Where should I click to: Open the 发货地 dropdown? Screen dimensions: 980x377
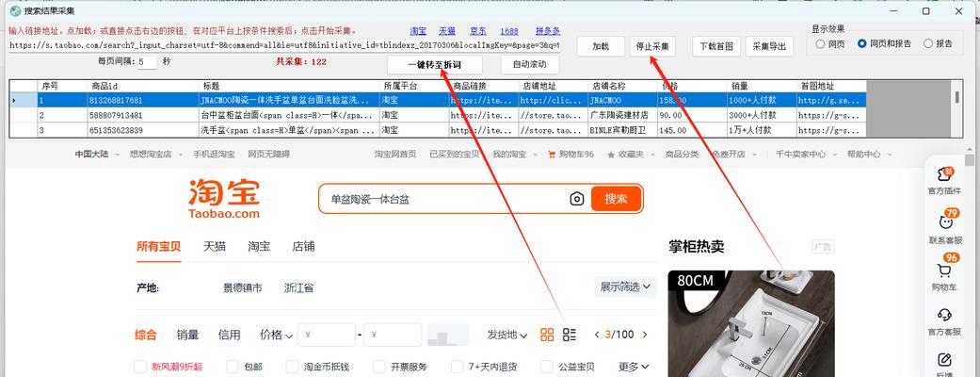506,335
